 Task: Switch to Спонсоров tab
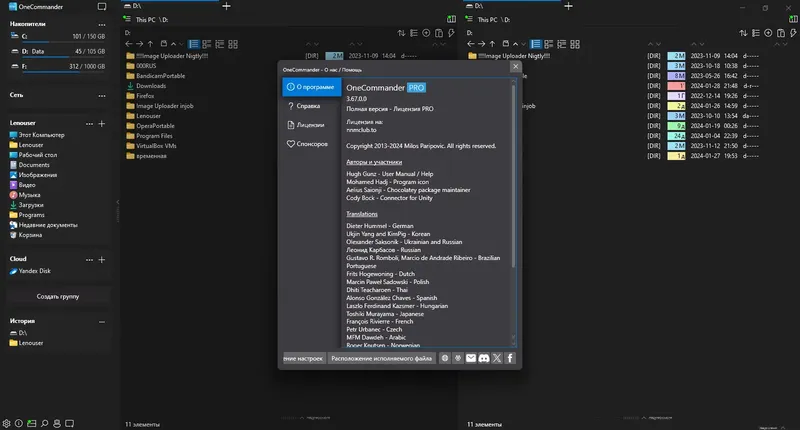pos(312,144)
